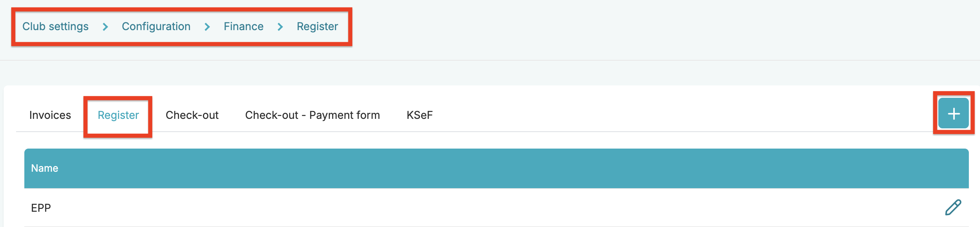Open the KSeF tab
This screenshot has width=980, height=227.
point(419,115)
